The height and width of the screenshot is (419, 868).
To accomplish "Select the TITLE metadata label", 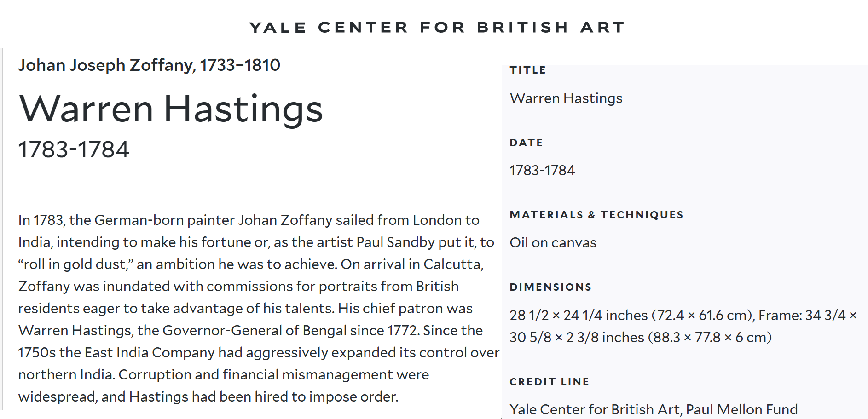I will tap(528, 70).
